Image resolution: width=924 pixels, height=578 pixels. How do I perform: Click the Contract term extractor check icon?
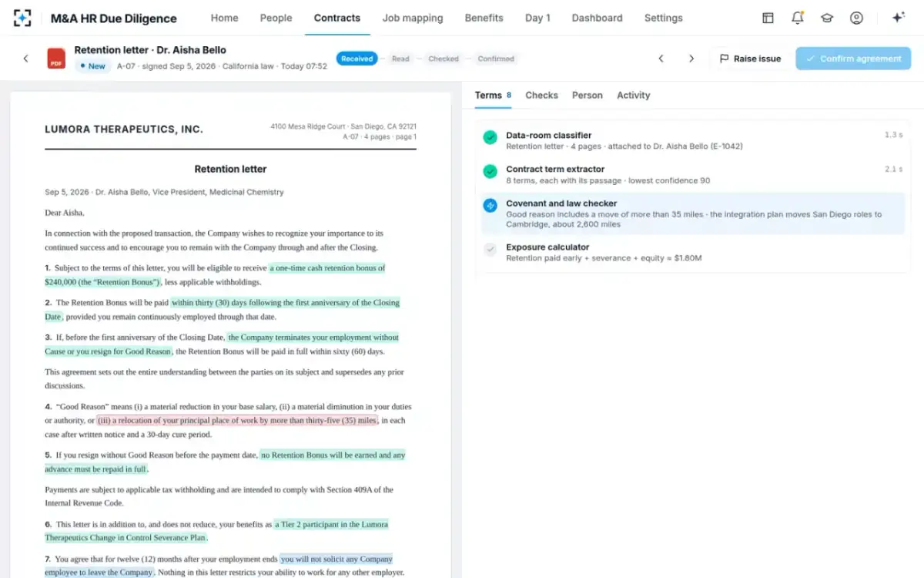coord(490,171)
